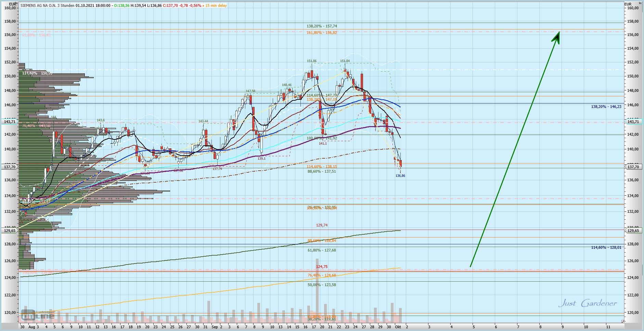644x331 pixels.
Task: Click the "EUR" currency label above the right price axis
Action: pyautogui.click(x=628, y=4)
